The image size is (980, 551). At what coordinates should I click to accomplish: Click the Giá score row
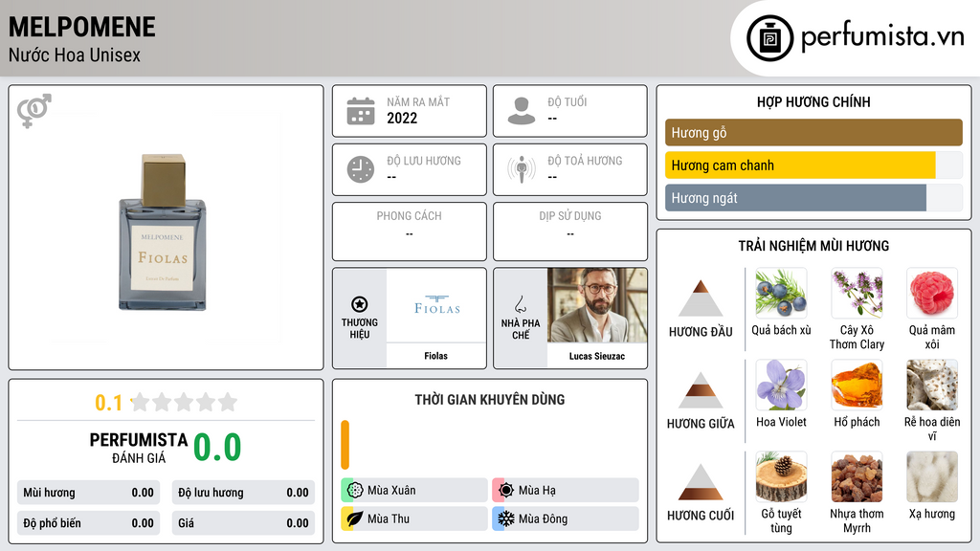coord(243,523)
